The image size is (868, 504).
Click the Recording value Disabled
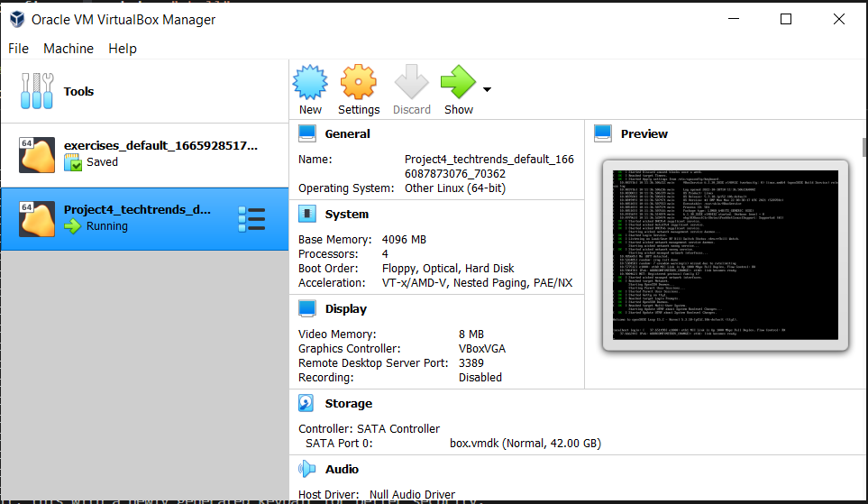tap(480, 378)
